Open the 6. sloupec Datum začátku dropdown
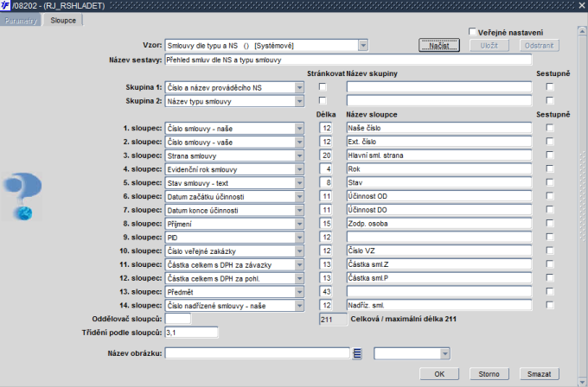The width and height of the screenshot is (588, 387). 299,196
